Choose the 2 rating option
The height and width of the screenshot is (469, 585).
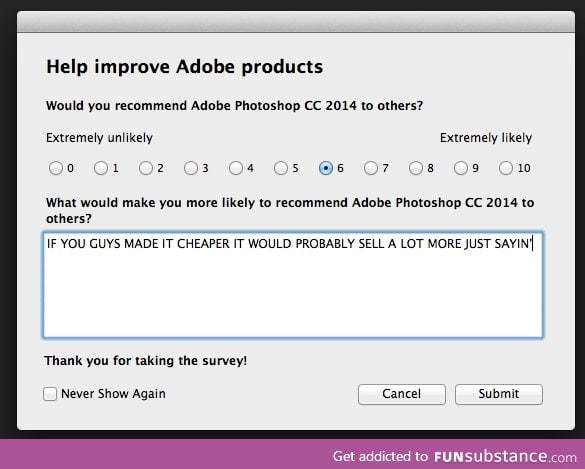coord(146,168)
